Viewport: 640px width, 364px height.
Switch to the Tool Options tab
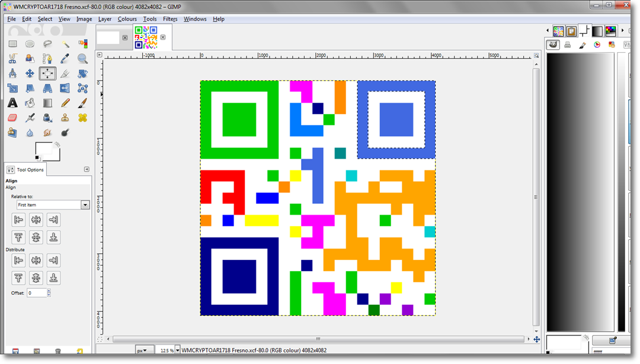[x=25, y=169]
